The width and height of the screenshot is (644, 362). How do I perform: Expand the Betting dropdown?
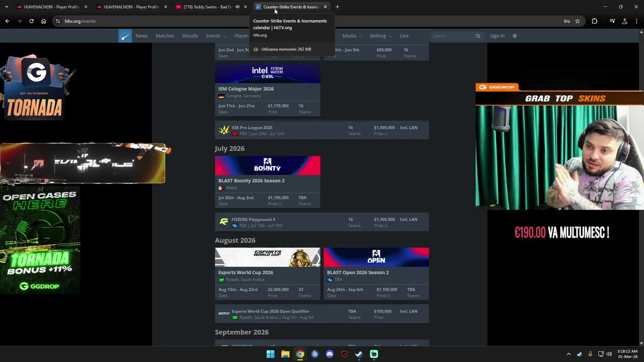pyautogui.click(x=380, y=36)
